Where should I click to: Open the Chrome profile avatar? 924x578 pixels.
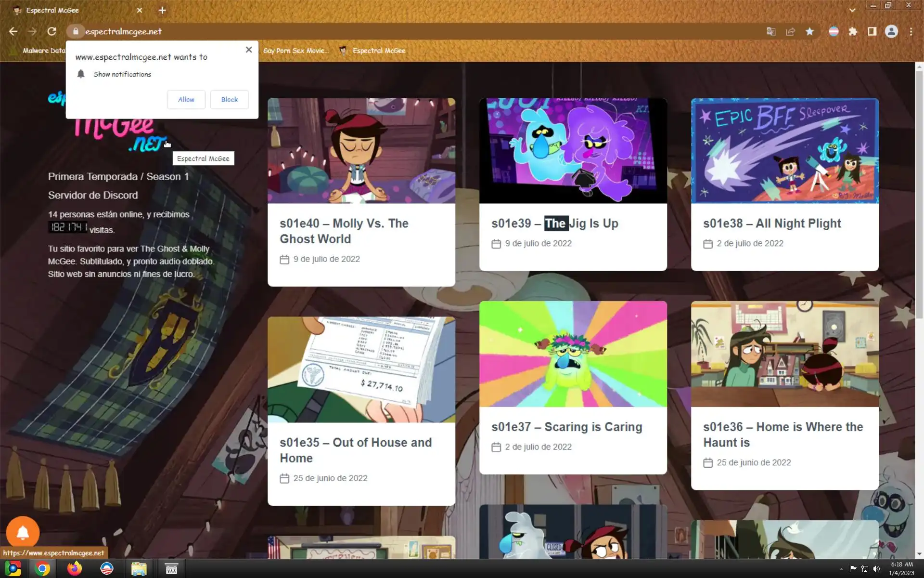[x=891, y=31]
